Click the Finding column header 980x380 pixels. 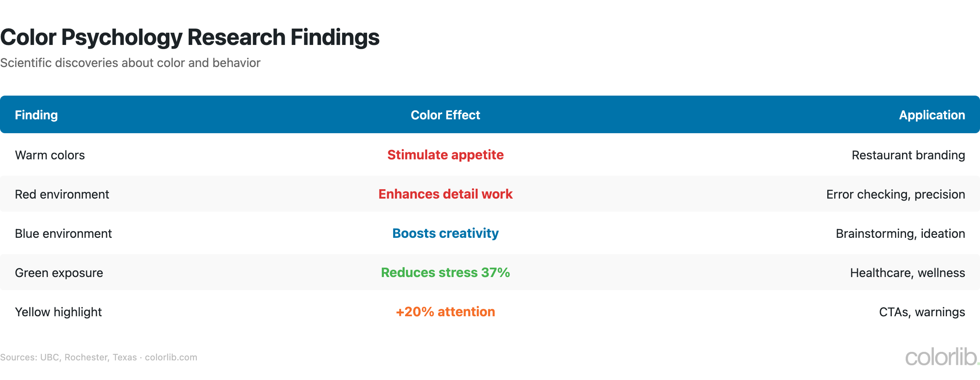[36, 115]
